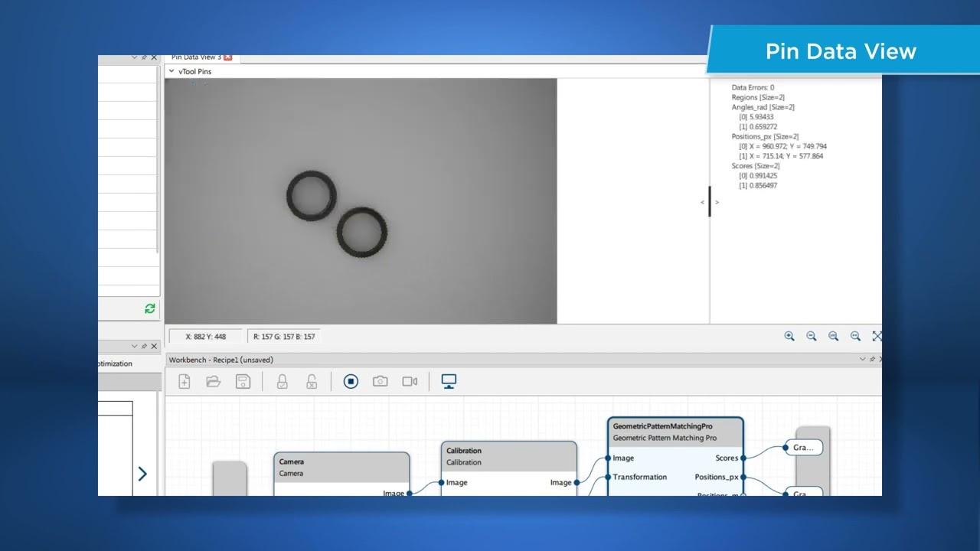Open a recipe with the folder icon
The width and height of the screenshot is (980, 551).
(x=214, y=381)
